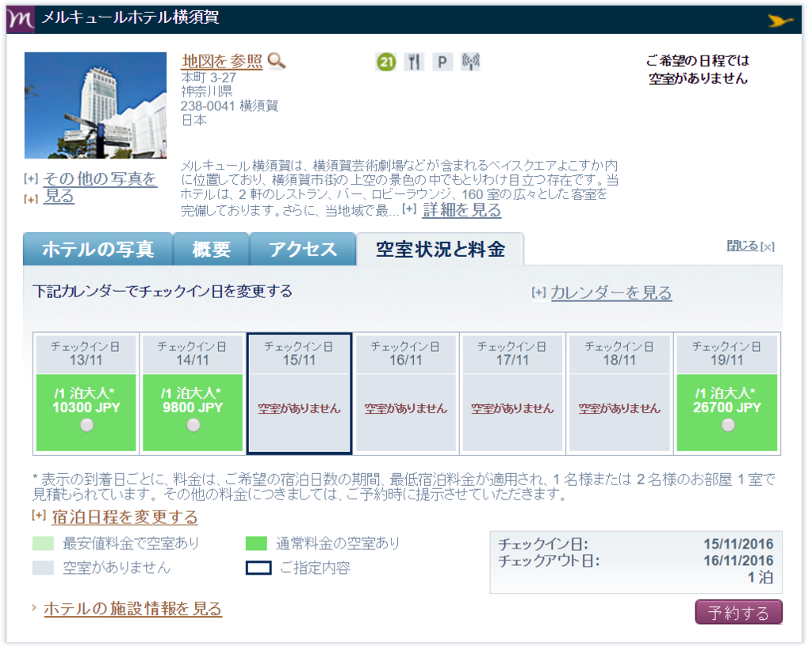This screenshot has height=650, width=812.
Task: Click the green 通常料金の空室あり legend swatch
Action: tap(256, 544)
